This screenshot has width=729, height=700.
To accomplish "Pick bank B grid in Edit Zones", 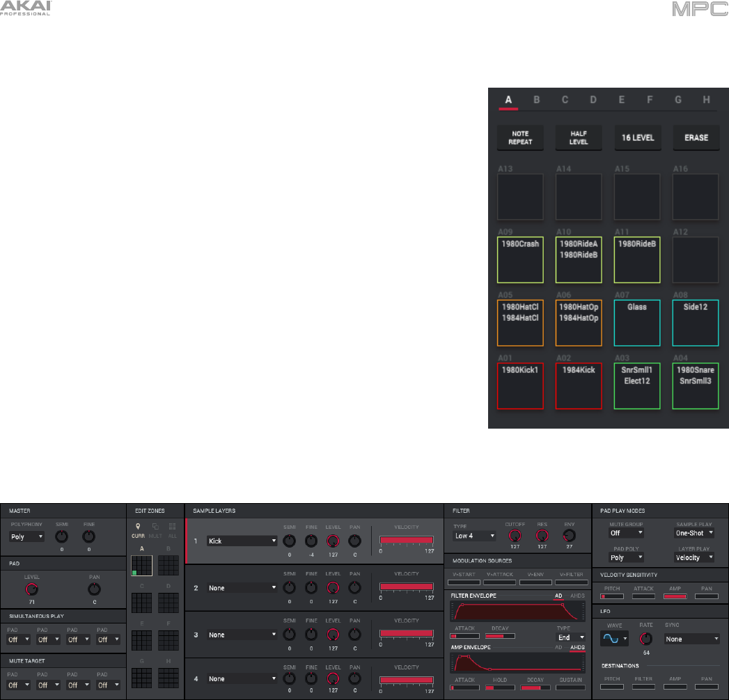I will (168, 565).
